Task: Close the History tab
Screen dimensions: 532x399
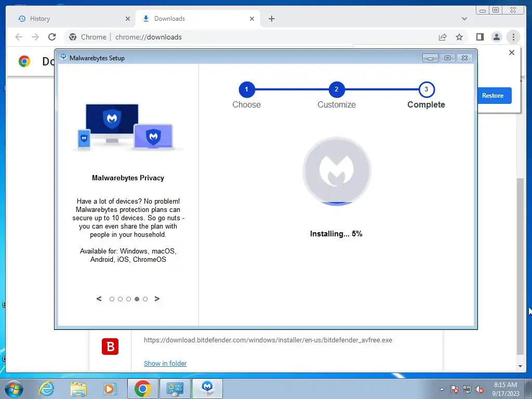Action: point(128,19)
